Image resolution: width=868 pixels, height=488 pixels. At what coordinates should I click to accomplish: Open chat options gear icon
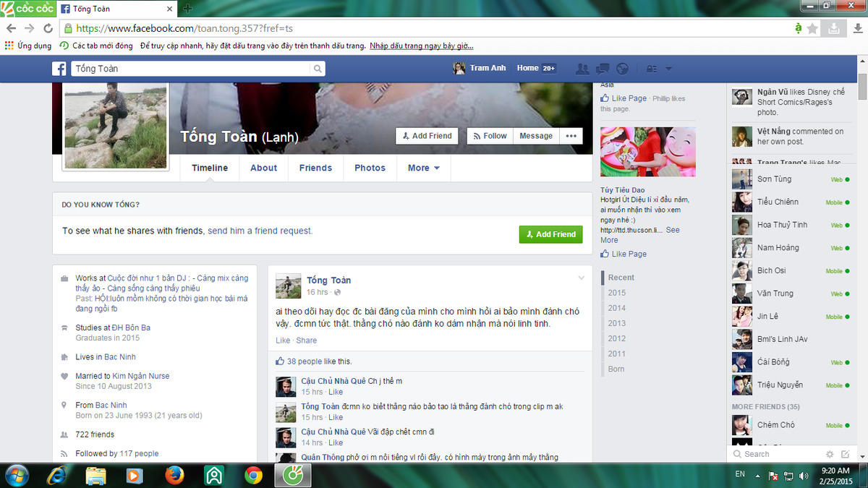click(829, 454)
